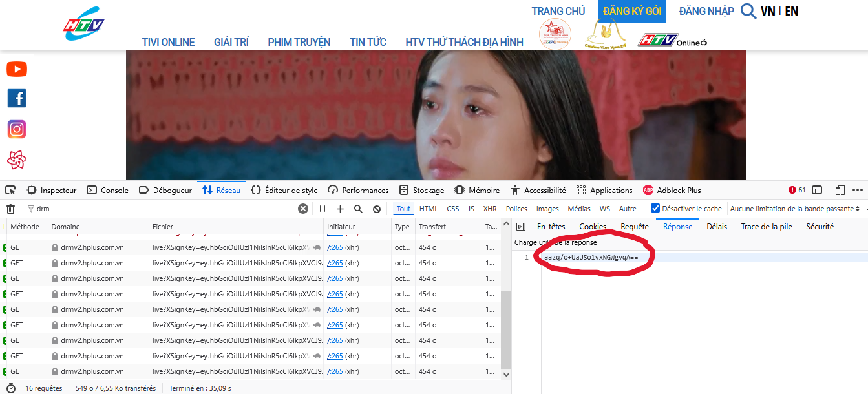Image resolution: width=868 pixels, height=394 pixels.
Task: Open the Délais details tab
Action: coord(717,227)
